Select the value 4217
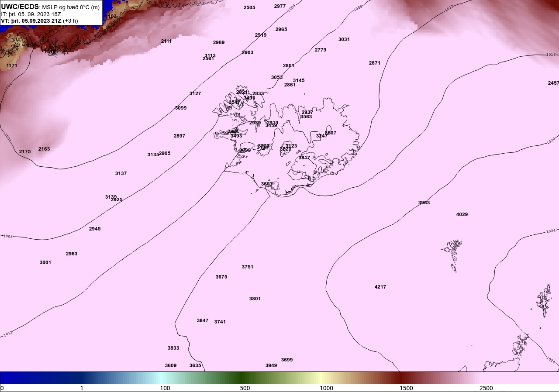559x392 pixels. (x=380, y=287)
